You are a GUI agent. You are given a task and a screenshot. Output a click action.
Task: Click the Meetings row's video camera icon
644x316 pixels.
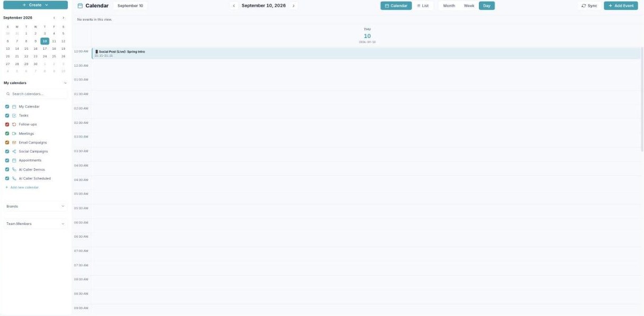(14, 133)
